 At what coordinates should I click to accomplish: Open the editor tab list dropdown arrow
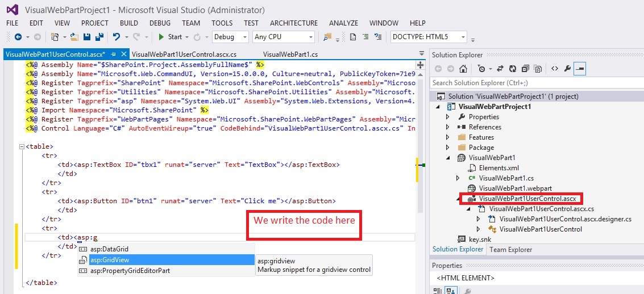pyautogui.click(x=421, y=54)
